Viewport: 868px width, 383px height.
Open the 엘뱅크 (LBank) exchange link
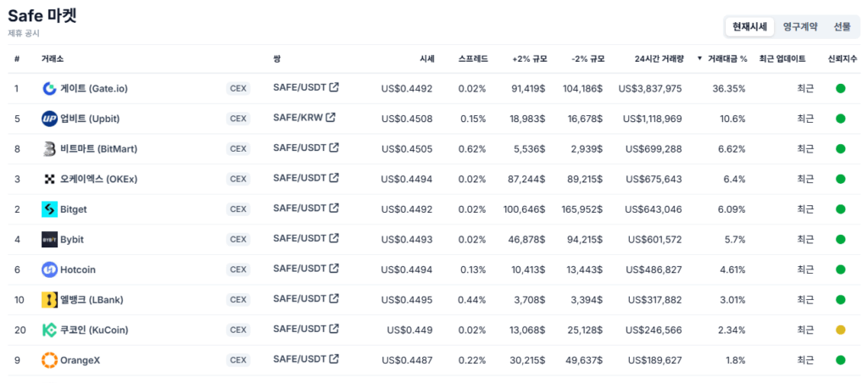(x=92, y=300)
